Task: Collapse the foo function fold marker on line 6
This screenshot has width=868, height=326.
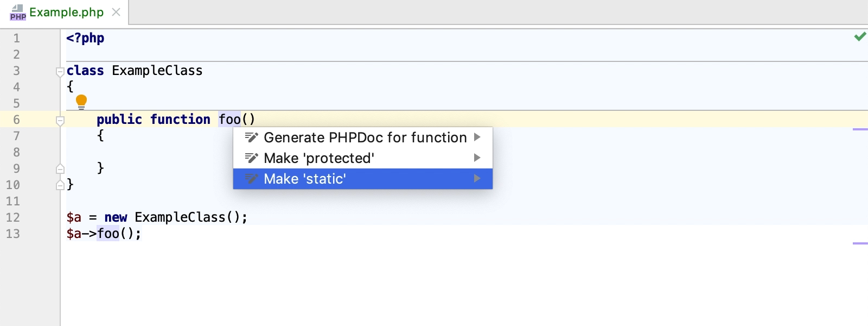Action: (x=60, y=120)
